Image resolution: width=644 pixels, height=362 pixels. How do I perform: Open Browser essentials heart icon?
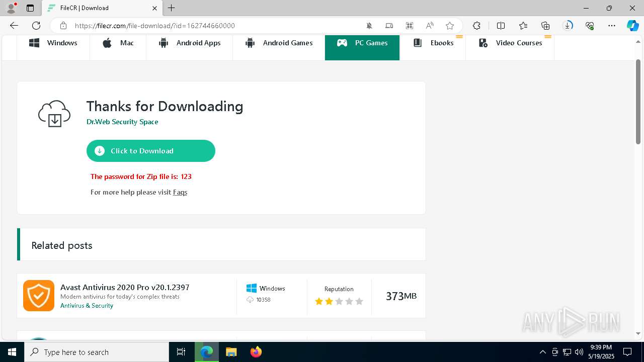[x=590, y=26]
